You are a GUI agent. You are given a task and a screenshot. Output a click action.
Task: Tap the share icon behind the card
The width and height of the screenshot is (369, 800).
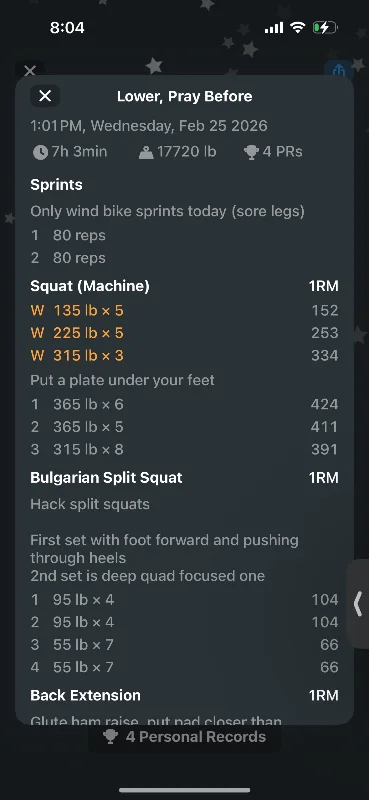338,70
